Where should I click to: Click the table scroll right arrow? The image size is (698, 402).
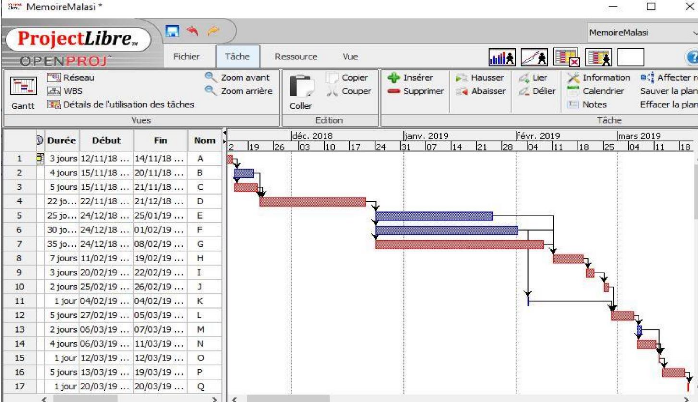pyautogui.click(x=215, y=399)
